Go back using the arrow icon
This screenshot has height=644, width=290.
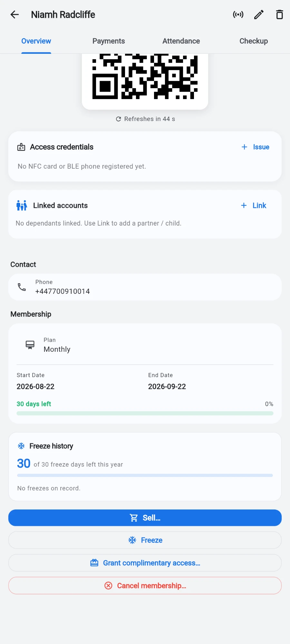tap(15, 14)
